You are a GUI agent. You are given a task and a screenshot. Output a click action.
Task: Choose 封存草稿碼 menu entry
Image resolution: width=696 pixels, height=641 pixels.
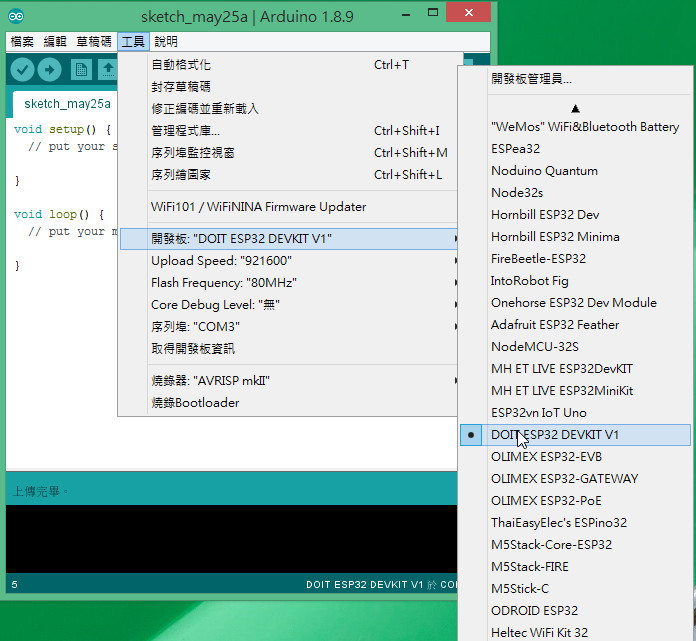tap(289, 87)
